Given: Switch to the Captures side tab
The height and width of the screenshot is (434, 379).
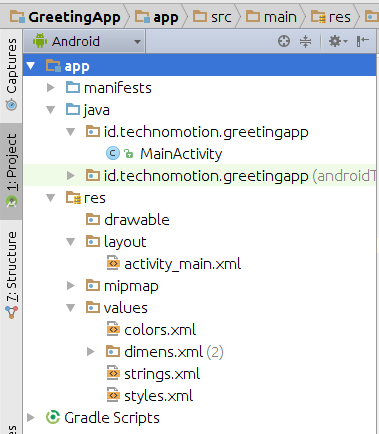Looking at the screenshot, I should click(11, 75).
